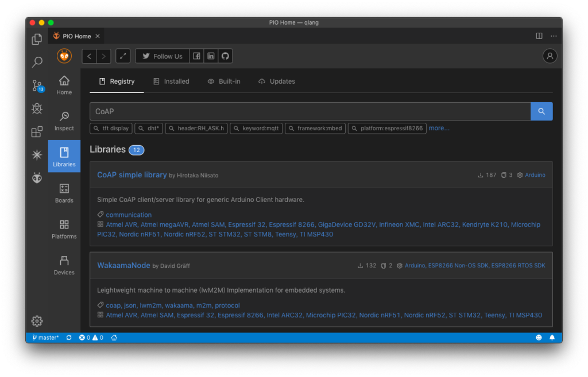Click the blue search button
Viewport: 588px width, 377px height.
tap(541, 111)
